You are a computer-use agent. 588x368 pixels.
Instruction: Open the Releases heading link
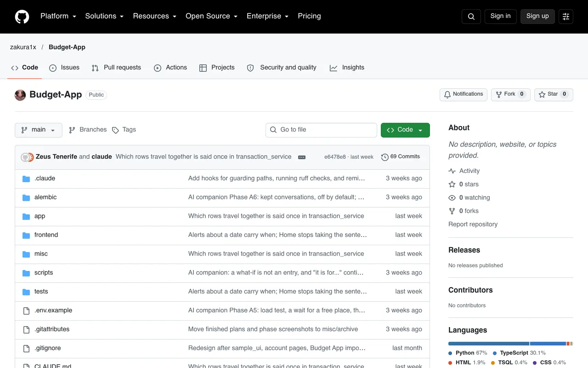(x=464, y=250)
